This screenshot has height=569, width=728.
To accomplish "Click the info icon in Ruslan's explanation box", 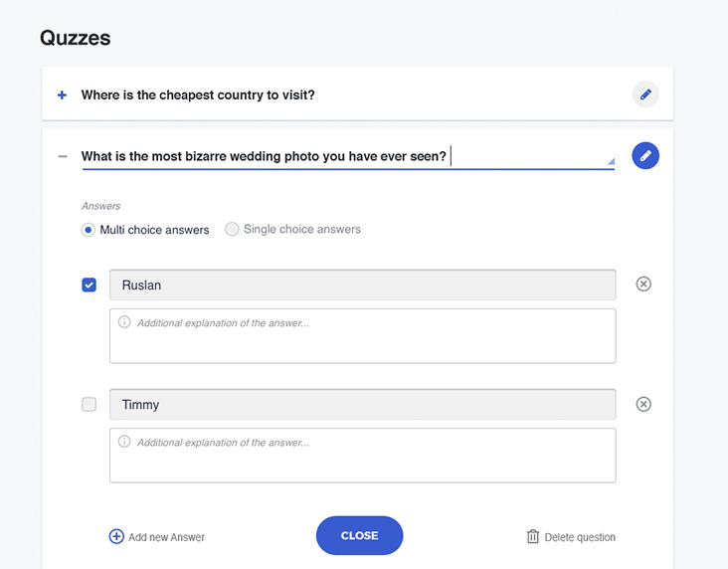I will tap(124, 322).
